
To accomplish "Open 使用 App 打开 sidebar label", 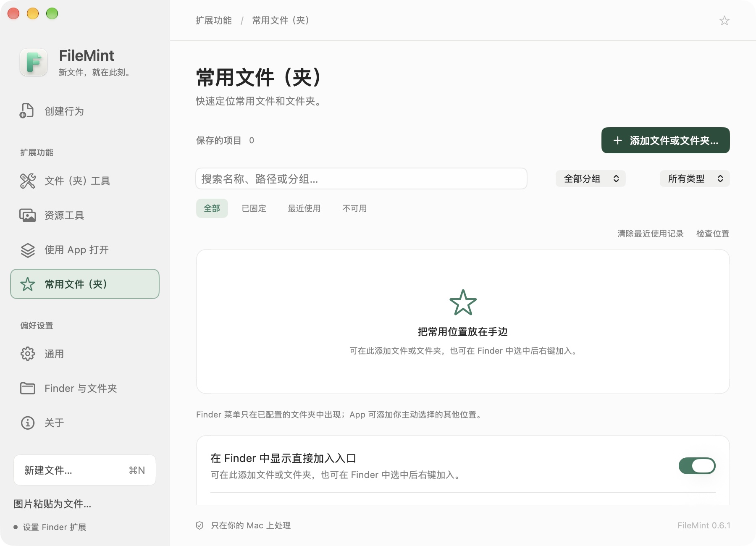I will coord(76,250).
